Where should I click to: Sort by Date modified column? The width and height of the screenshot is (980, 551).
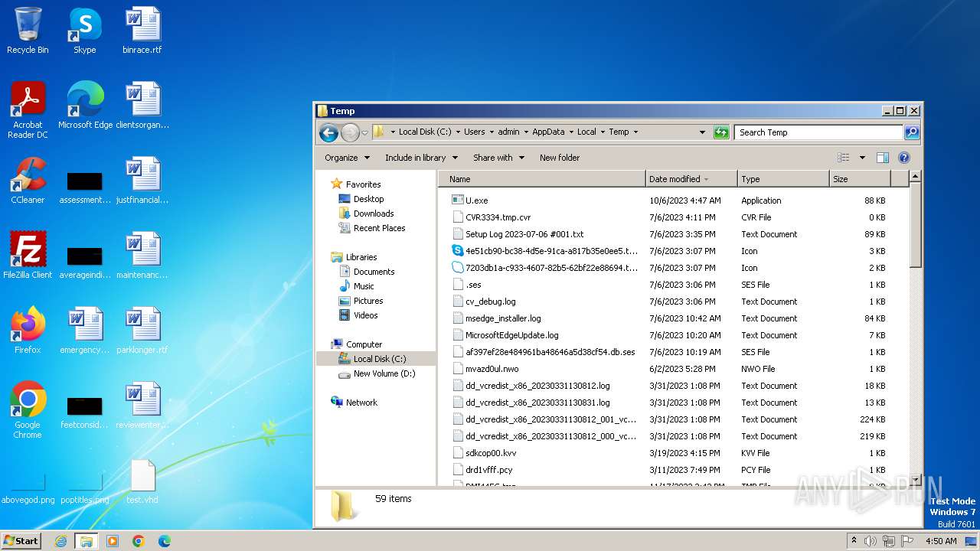[691, 179]
